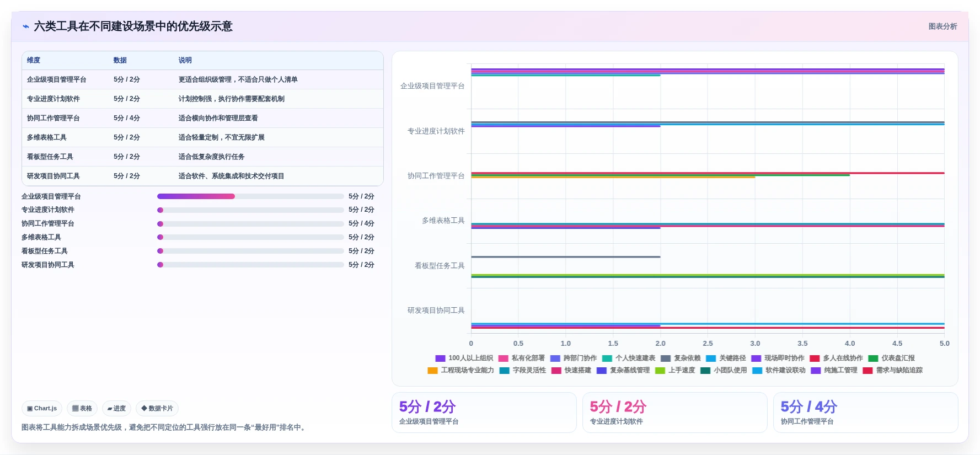Screen dimensions: 980x455
Task: Click the 专业进度计划软件 progress bar
Action: pos(250,210)
